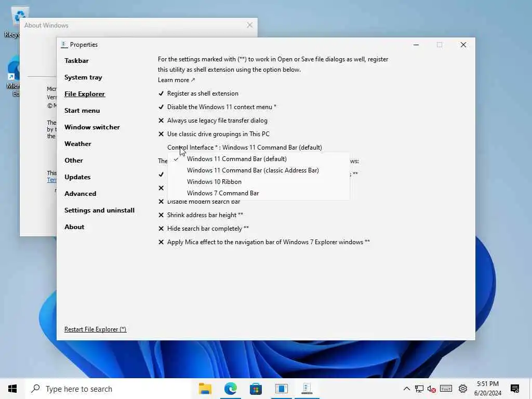The image size is (532, 399).
Task: Close the About Windows dialog
Action: point(250,25)
